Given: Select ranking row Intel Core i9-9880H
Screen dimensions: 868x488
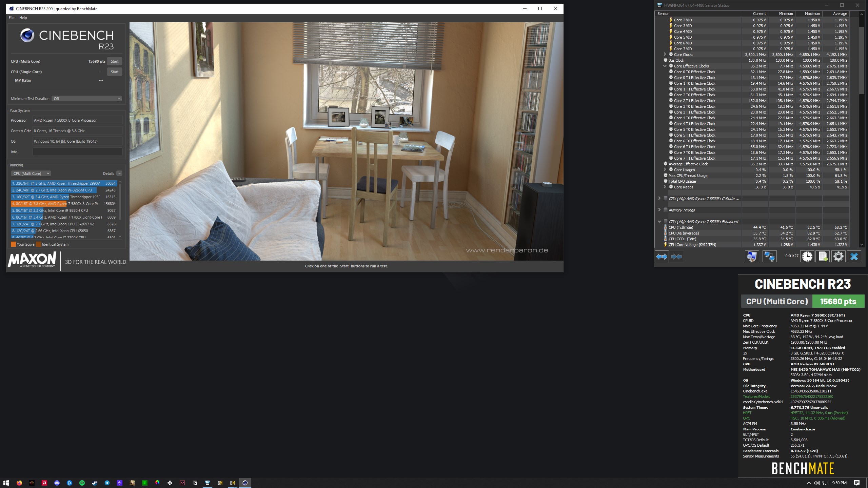Looking at the screenshot, I should (x=64, y=210).
